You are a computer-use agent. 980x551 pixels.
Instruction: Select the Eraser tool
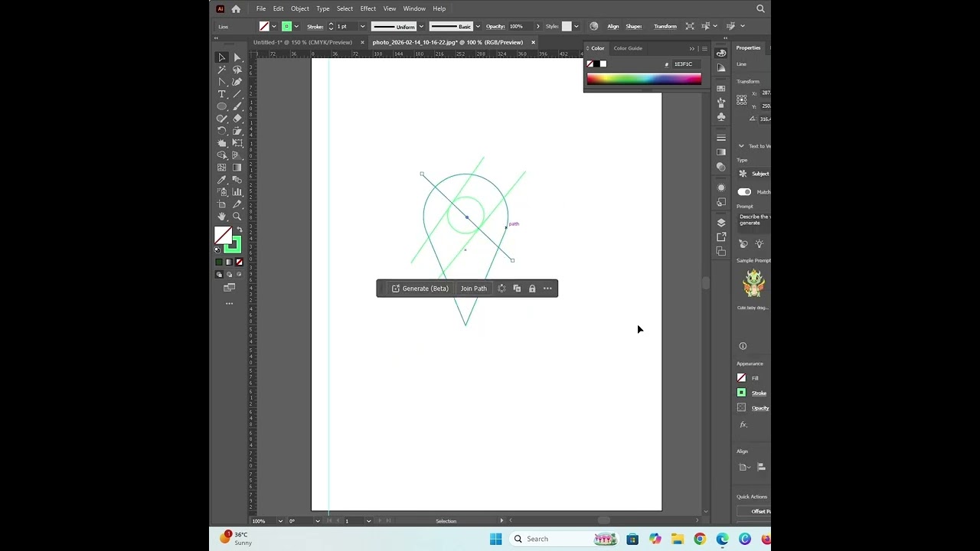click(x=237, y=119)
